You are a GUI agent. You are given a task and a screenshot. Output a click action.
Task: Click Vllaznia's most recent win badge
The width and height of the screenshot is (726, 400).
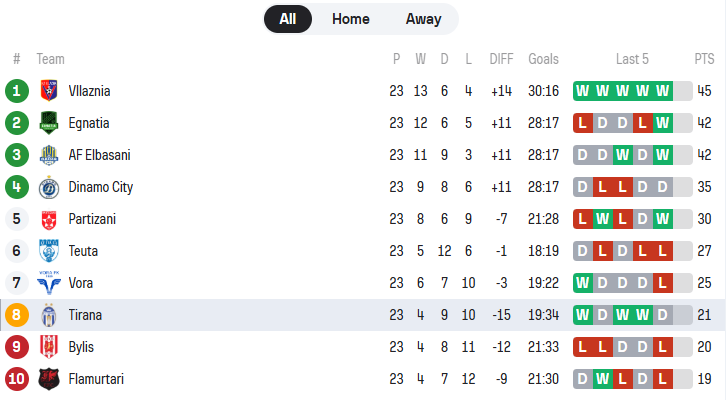tap(661, 91)
